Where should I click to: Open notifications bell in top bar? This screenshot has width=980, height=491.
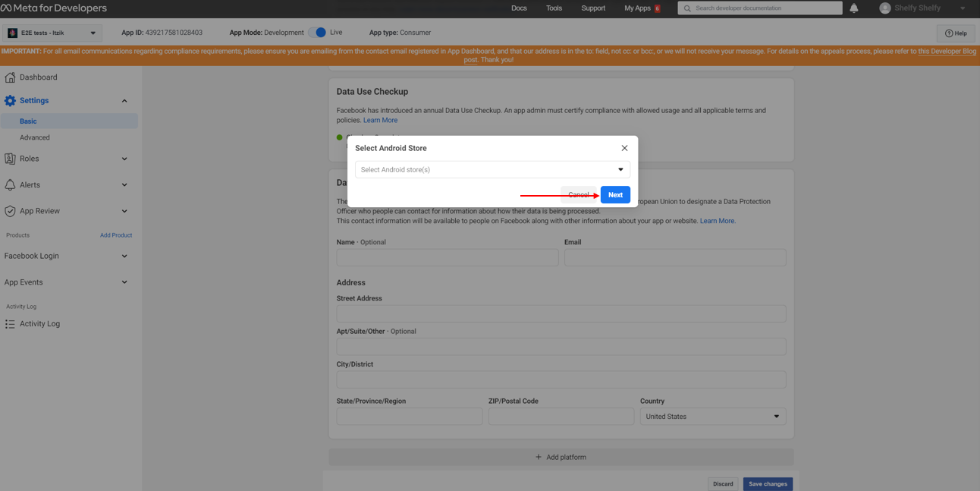853,8
